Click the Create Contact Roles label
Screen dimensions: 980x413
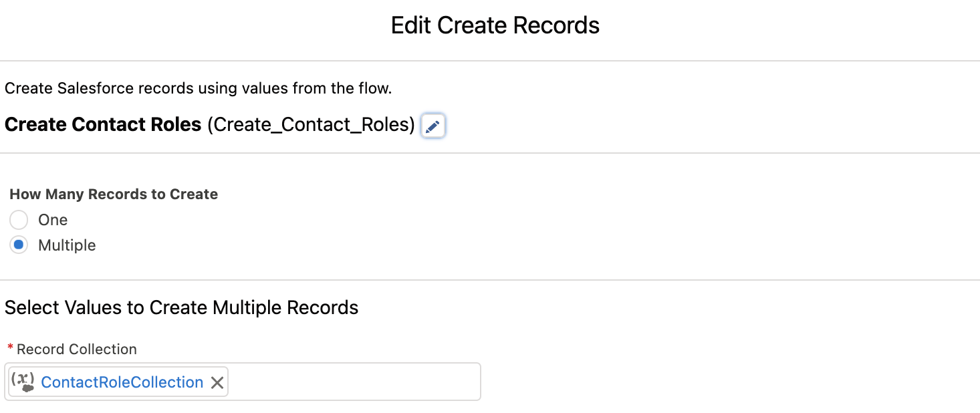click(103, 124)
